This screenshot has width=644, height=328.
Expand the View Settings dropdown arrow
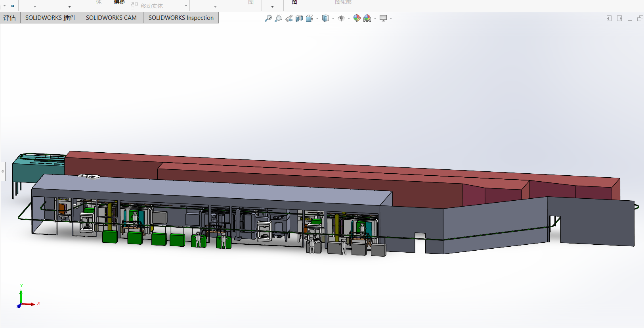[391, 18]
